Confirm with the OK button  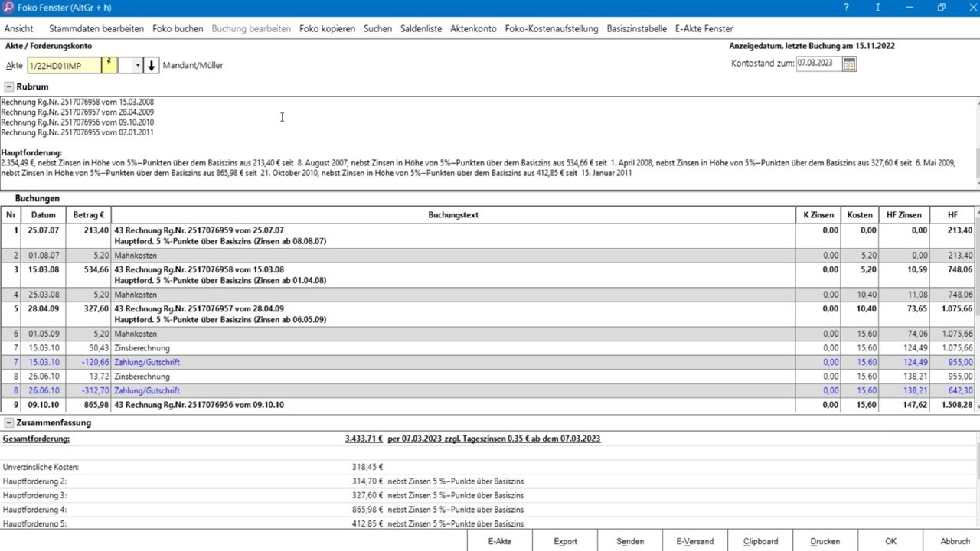890,541
